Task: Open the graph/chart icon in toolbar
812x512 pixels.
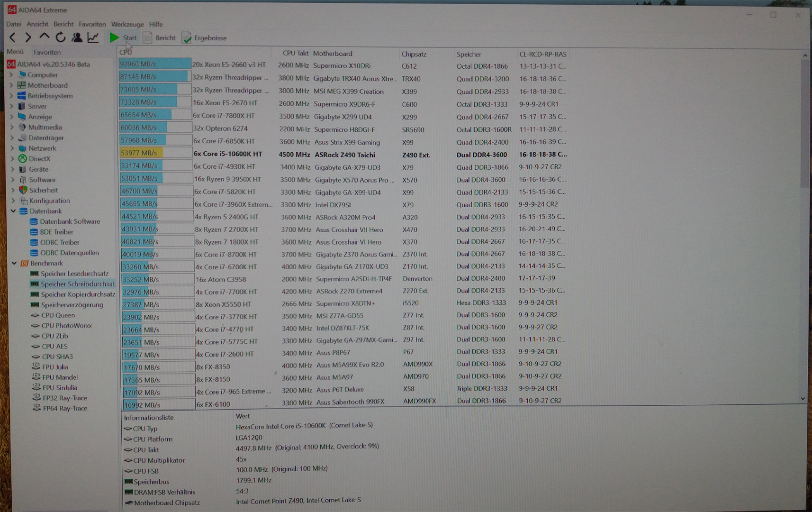Action: tap(93, 37)
